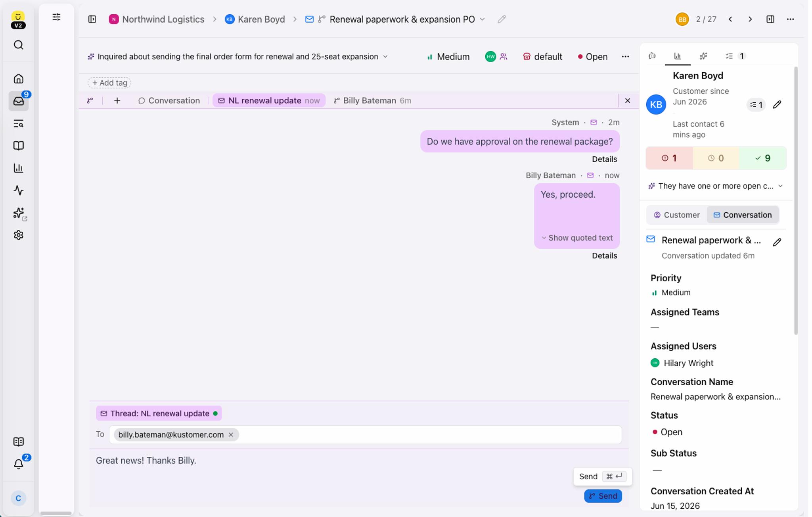Click the BB user avatar in header
This screenshot has height=517, width=812.
tap(682, 19)
